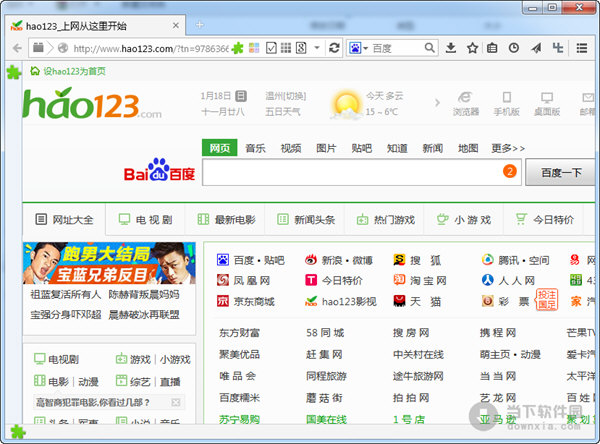Open the 网址大全 navigation tab
600x444 pixels.
[64, 220]
